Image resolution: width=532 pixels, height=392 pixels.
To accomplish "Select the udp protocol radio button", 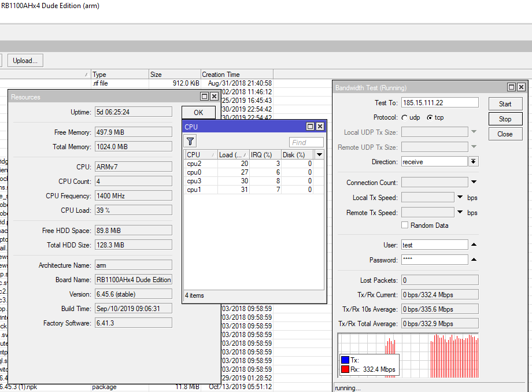I will click(x=404, y=118).
